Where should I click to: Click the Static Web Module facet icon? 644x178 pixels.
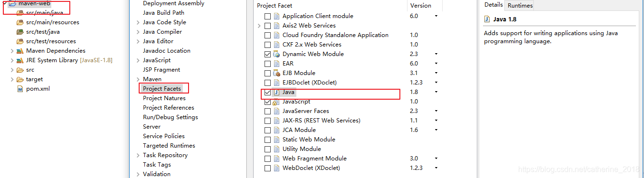(x=276, y=140)
